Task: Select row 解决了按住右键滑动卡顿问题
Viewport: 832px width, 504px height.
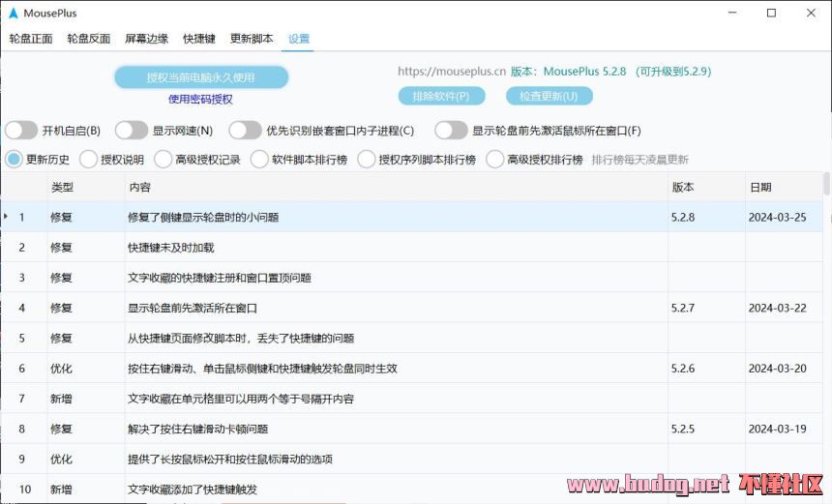Action: tap(411, 429)
